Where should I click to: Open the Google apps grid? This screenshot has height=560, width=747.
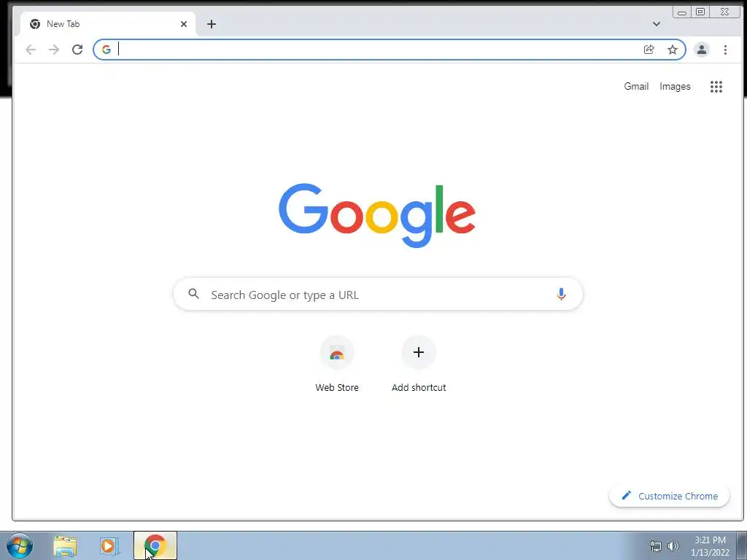(x=716, y=86)
